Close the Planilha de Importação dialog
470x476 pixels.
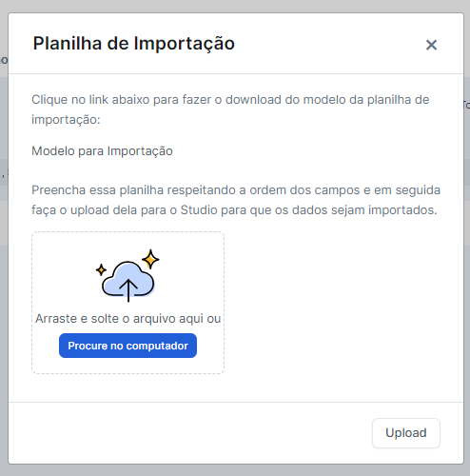tap(431, 45)
